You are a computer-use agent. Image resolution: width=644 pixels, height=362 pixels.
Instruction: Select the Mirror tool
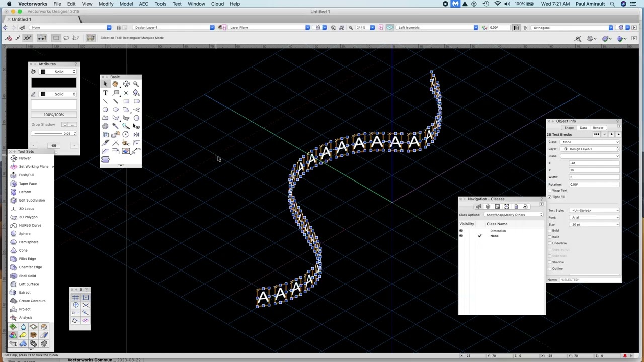click(136, 135)
